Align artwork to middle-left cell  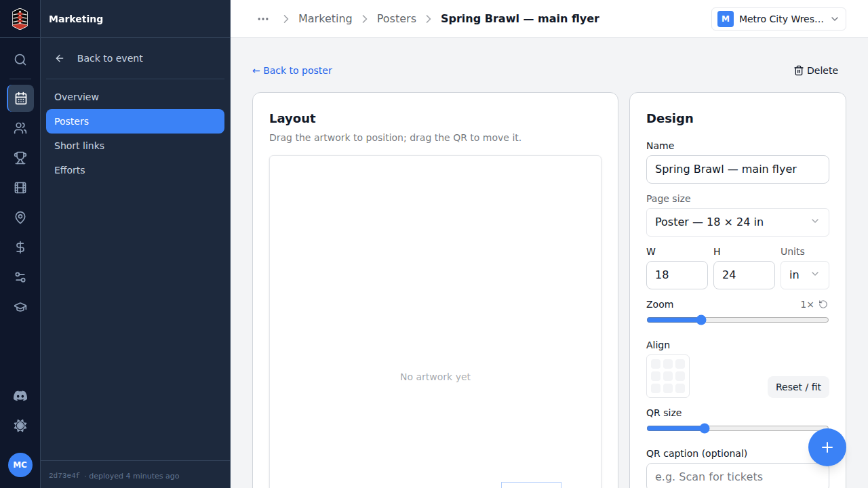[656, 376]
